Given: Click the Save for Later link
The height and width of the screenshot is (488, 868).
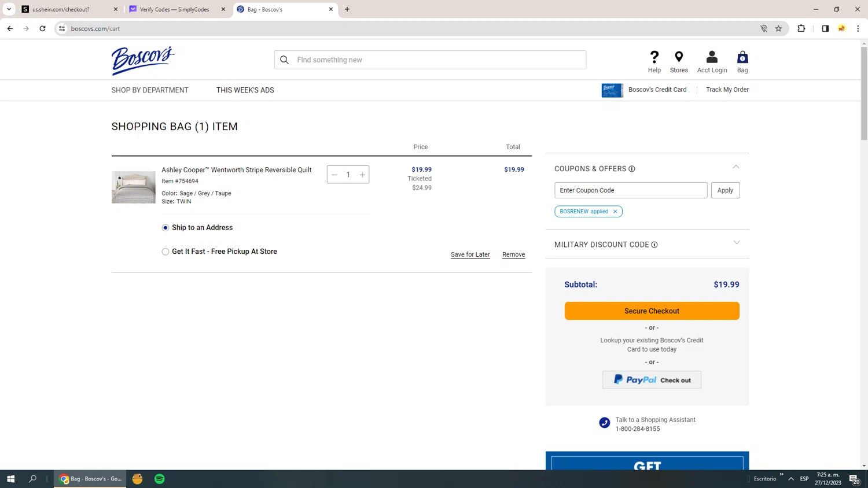Looking at the screenshot, I should point(470,254).
